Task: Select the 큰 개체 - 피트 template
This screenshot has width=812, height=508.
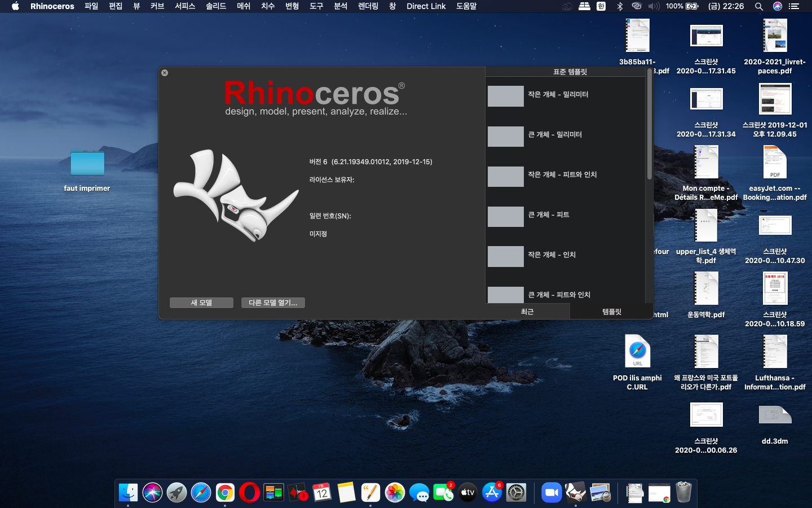Action: pos(566,216)
